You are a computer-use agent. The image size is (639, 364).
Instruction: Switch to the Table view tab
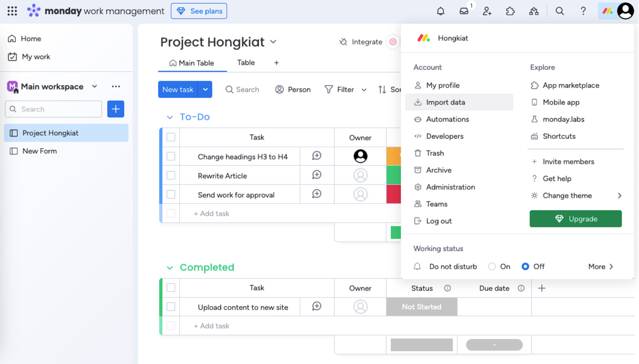(x=246, y=63)
